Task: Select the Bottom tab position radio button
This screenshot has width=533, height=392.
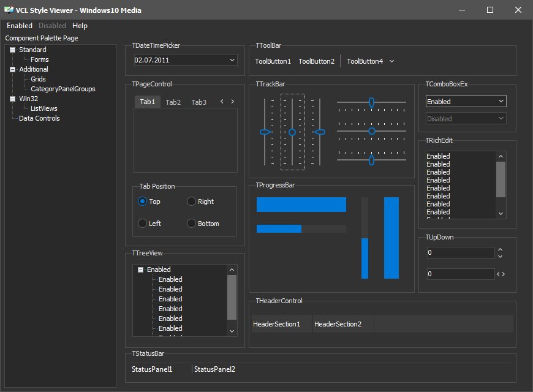Action: [191, 224]
